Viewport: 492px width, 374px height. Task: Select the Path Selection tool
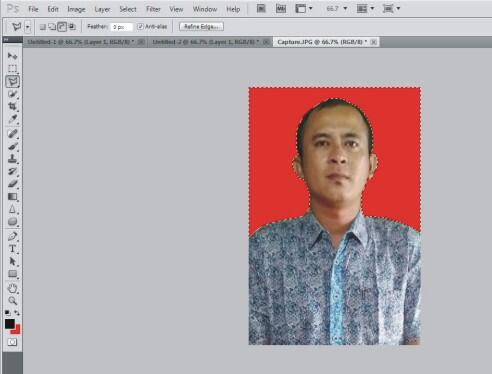tap(13, 261)
